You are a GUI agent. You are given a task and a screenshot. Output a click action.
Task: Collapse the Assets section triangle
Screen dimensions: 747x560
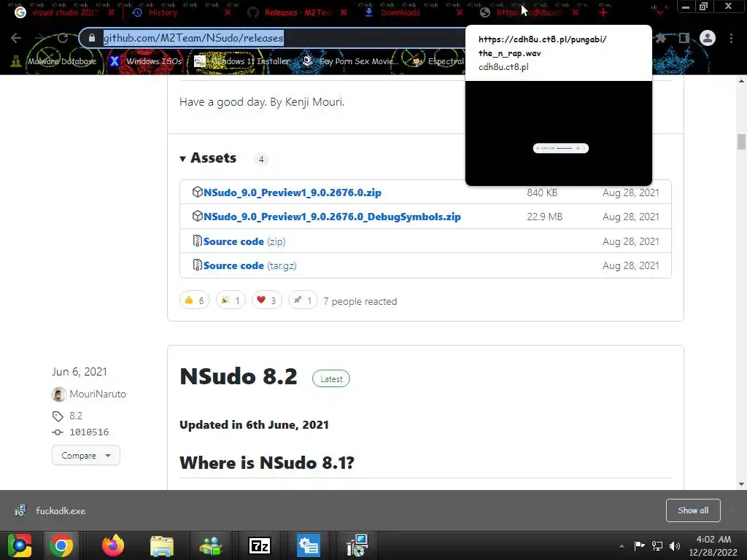182,158
